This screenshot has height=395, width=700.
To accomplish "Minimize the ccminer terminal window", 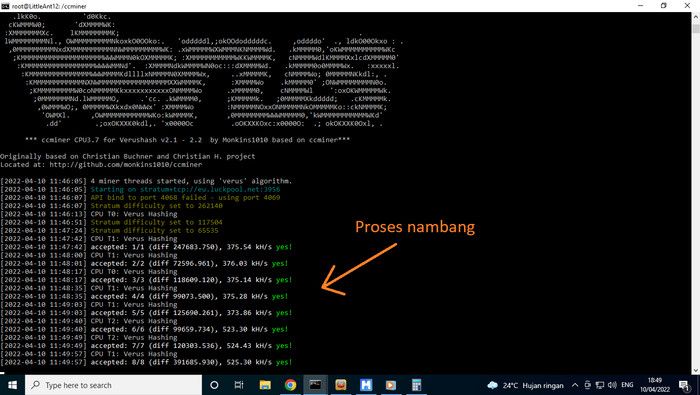I will [641, 6].
